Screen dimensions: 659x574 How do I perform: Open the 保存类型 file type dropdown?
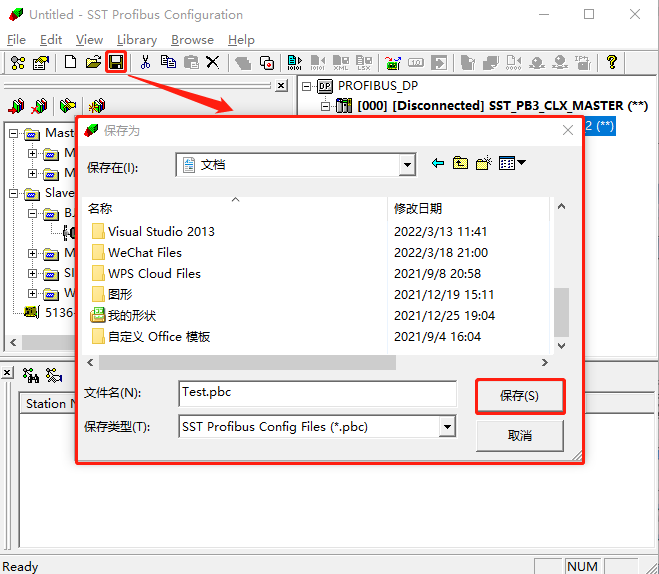pyautogui.click(x=448, y=427)
